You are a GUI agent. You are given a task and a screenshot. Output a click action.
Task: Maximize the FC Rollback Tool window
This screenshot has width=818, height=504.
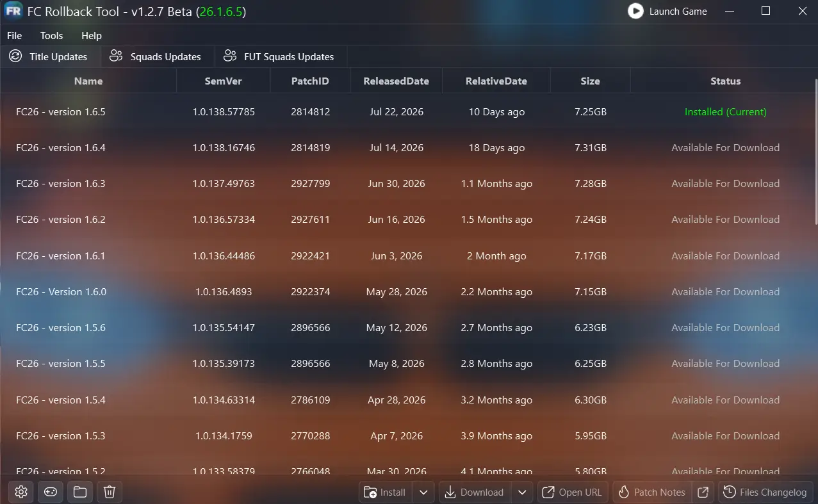click(x=765, y=11)
